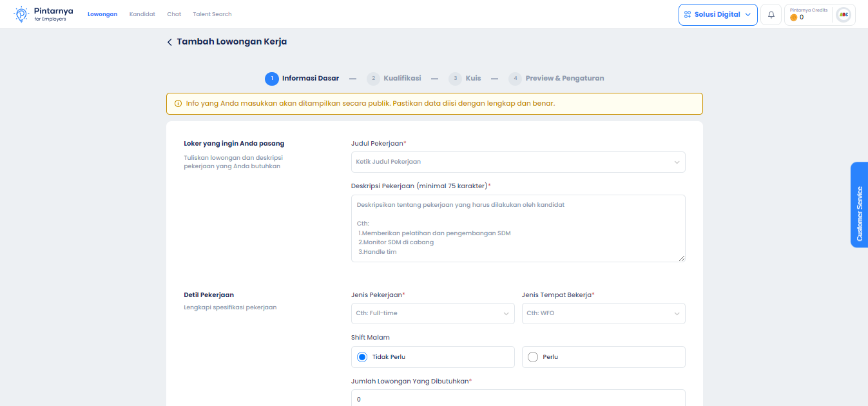Click the back arrow beside Tambah Lowongan Kerja
Viewport: 868px width, 406px height.
click(169, 42)
